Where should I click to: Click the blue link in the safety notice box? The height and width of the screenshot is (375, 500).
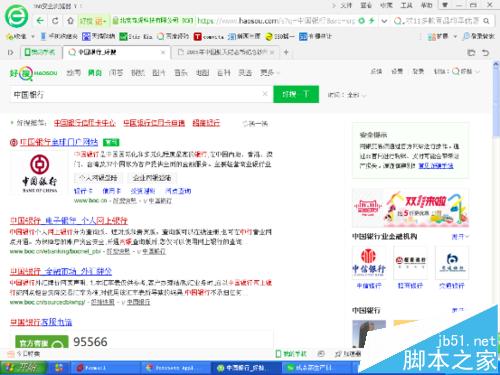tap(436, 166)
